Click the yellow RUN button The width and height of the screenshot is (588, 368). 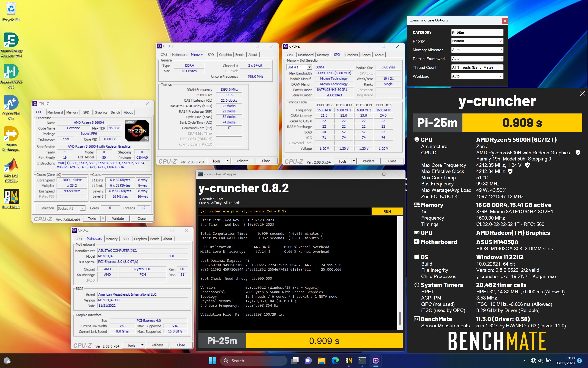click(x=387, y=211)
